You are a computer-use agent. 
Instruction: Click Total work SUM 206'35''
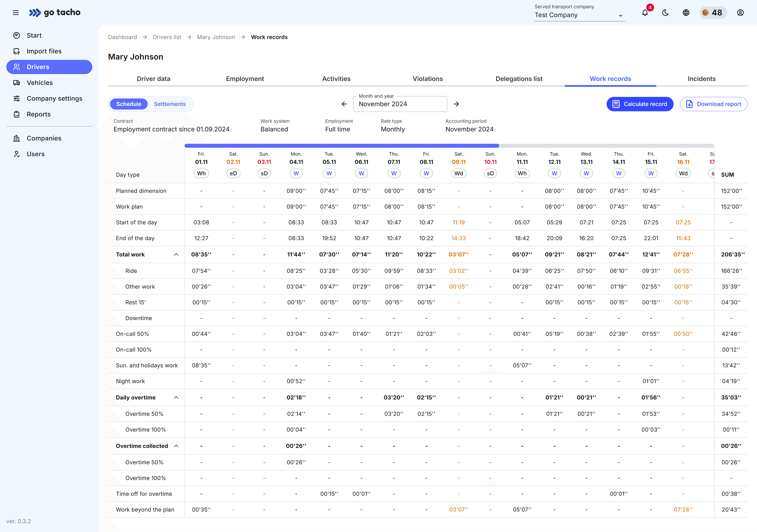click(733, 255)
